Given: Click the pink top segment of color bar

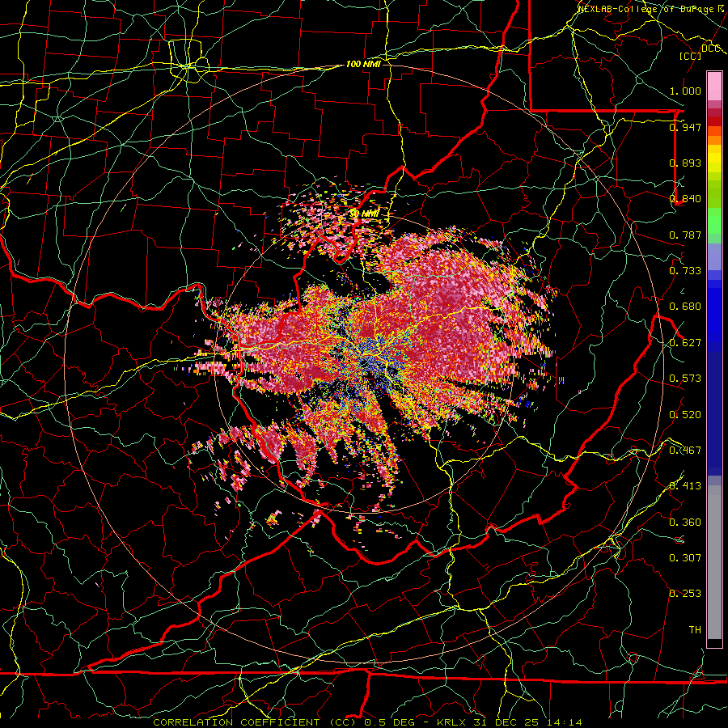Looking at the screenshot, I should (714, 86).
